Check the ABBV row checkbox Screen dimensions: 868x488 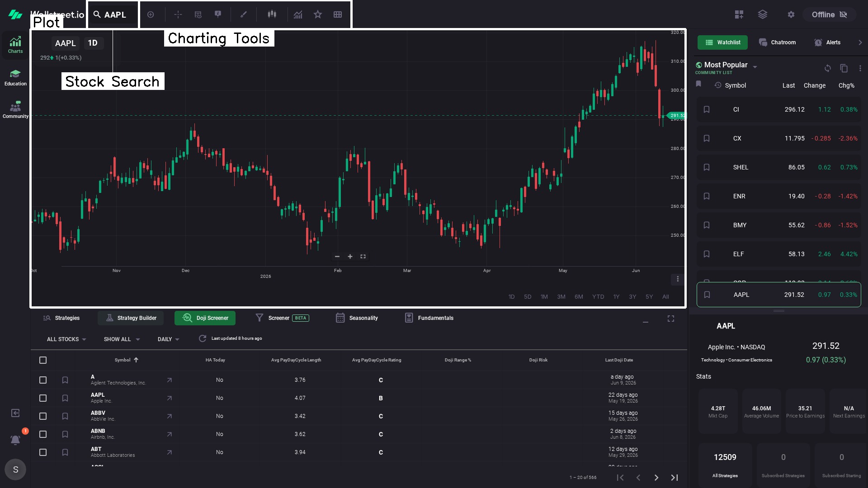(x=43, y=416)
